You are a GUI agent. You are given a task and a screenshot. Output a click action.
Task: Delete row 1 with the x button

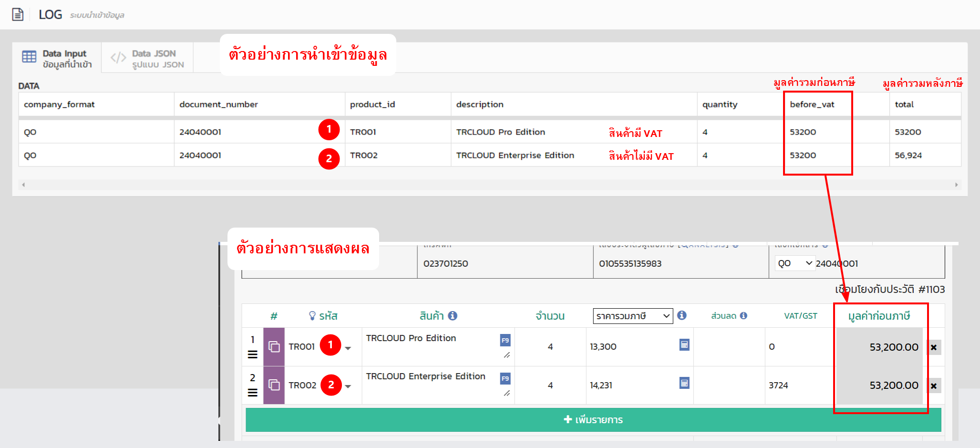(x=934, y=347)
